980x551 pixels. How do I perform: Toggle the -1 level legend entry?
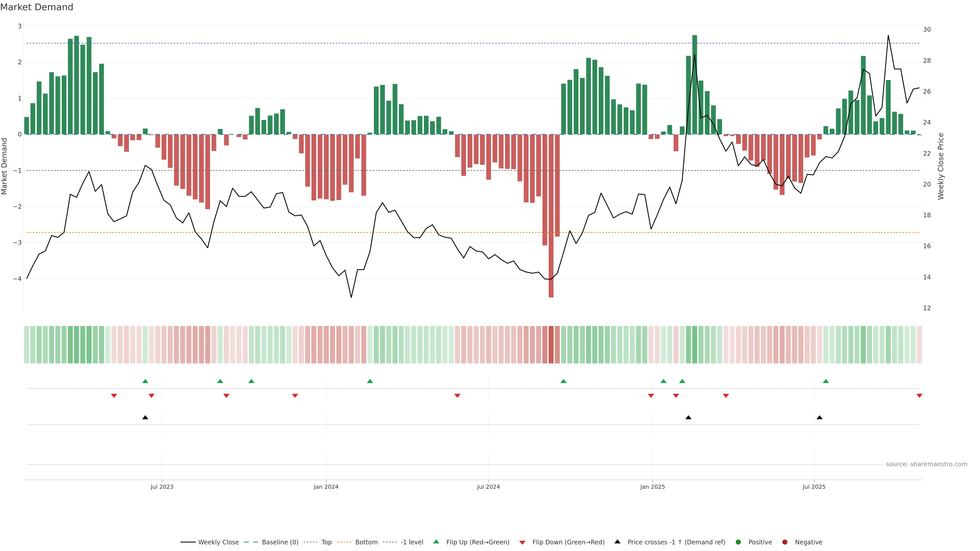(412, 542)
